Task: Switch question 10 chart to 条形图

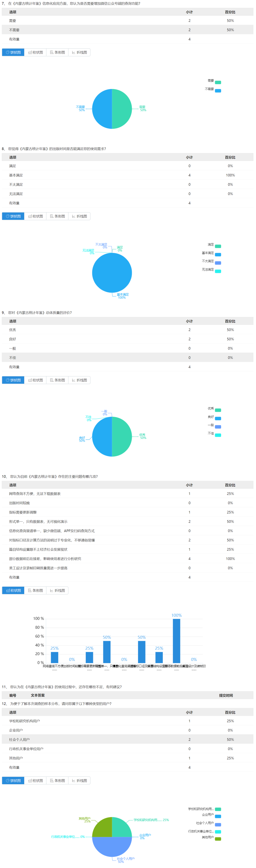Action: [x=35, y=590]
